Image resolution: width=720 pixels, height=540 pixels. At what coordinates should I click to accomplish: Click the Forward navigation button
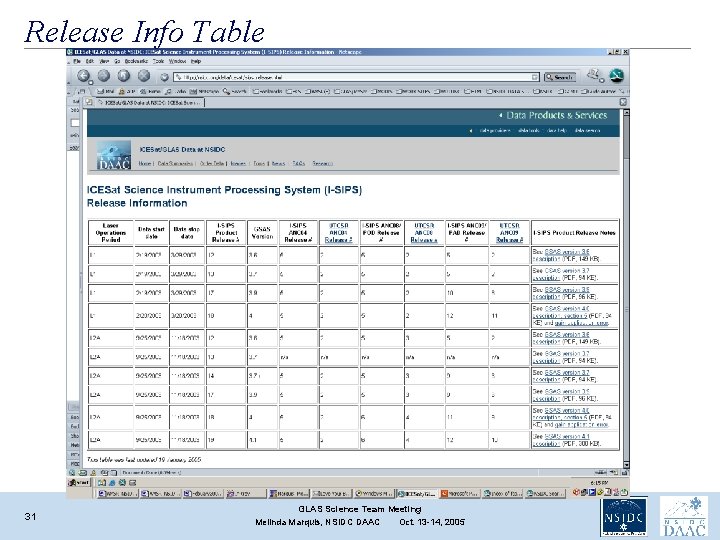(104, 76)
